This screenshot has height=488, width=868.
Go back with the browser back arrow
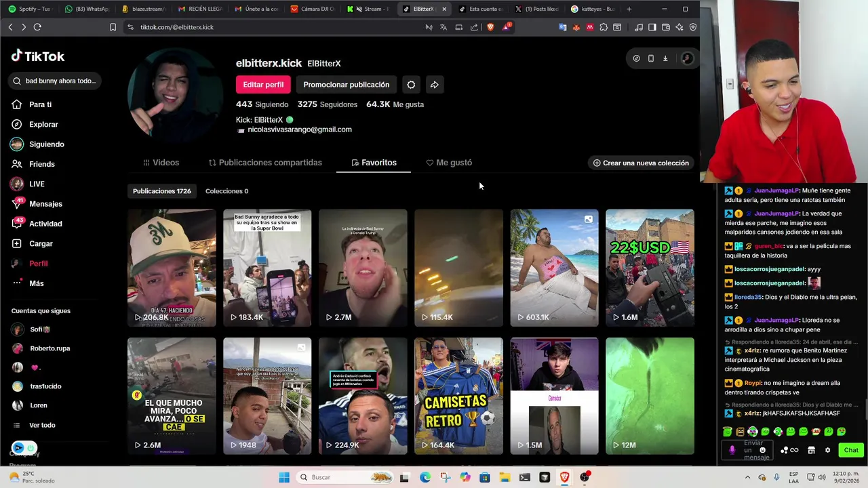(x=10, y=27)
